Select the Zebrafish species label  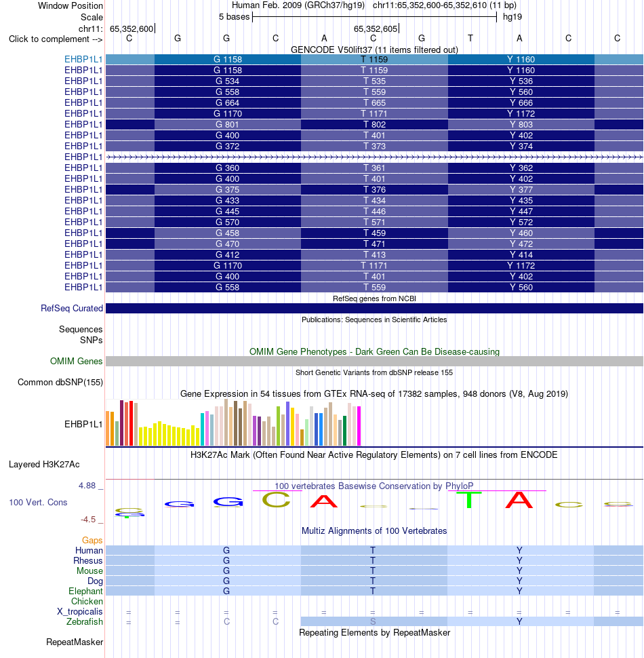click(x=84, y=621)
